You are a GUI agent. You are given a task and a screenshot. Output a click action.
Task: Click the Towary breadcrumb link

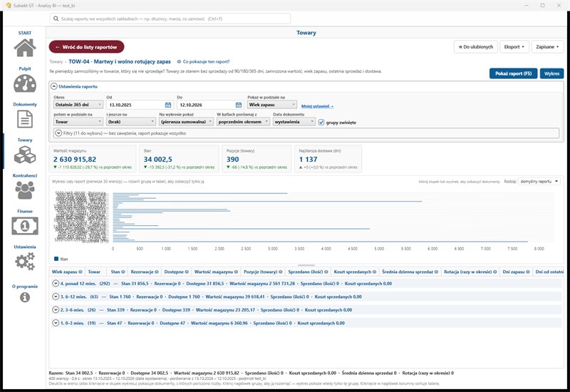coord(56,62)
